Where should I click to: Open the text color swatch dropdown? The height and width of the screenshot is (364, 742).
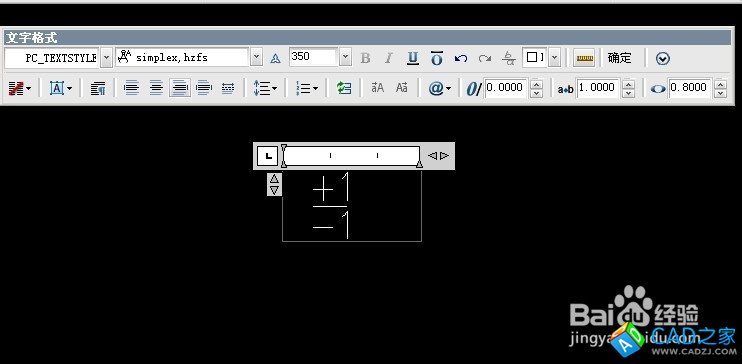tap(555, 58)
